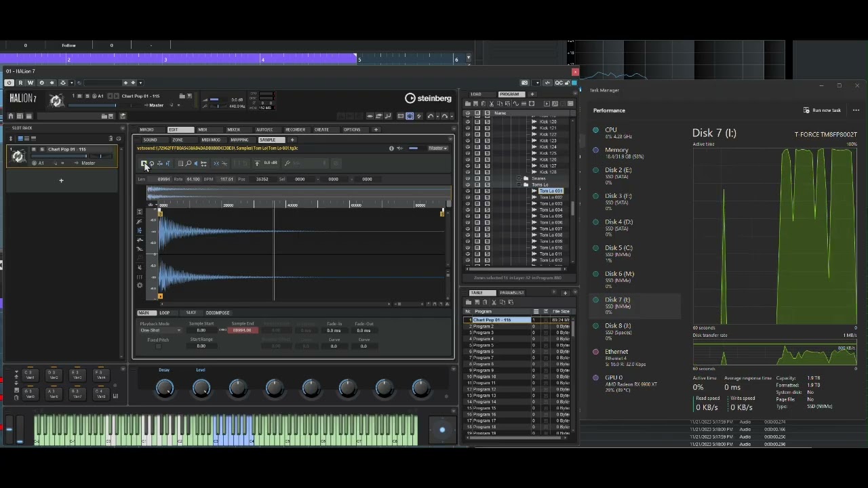Click the speaker audition icon in sample toolbar

tap(196, 163)
